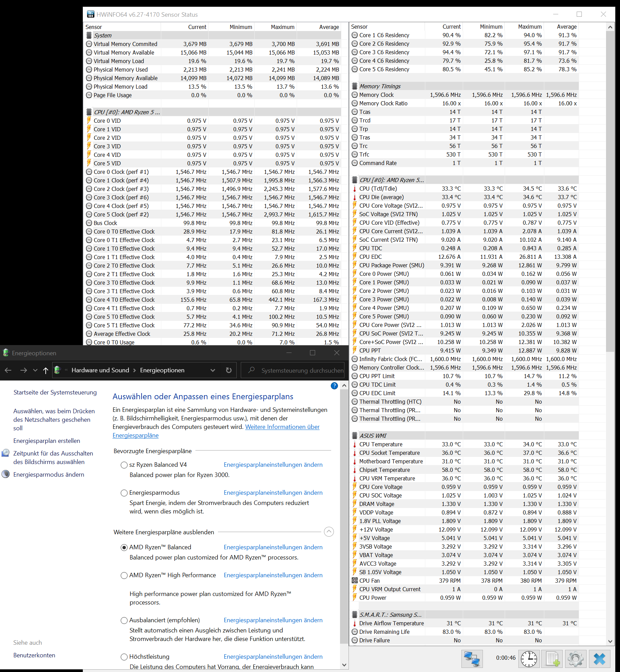The width and height of the screenshot is (620, 672).
Task: Select the Energiesparmodus power plan radio button
Action: coord(124,493)
